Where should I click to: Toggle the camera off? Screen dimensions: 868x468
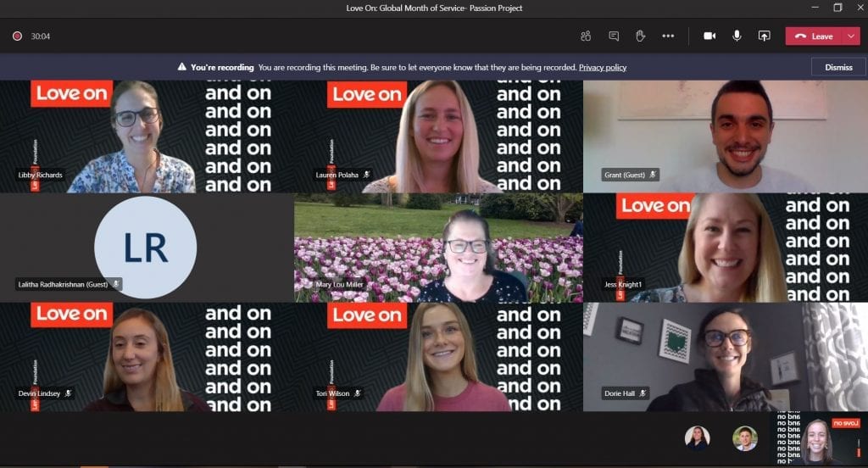709,36
